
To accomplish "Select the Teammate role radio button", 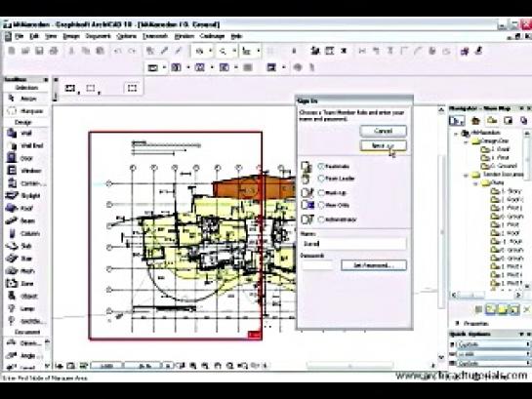I will click(x=321, y=167).
